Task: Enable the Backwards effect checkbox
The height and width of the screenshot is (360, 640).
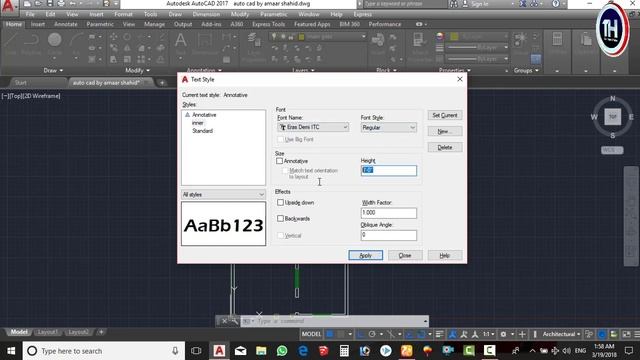Action: click(x=280, y=219)
